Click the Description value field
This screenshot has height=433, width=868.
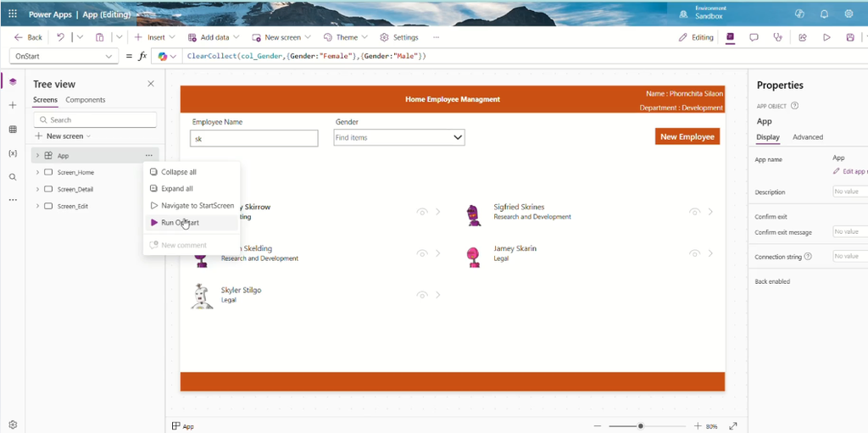pos(850,192)
